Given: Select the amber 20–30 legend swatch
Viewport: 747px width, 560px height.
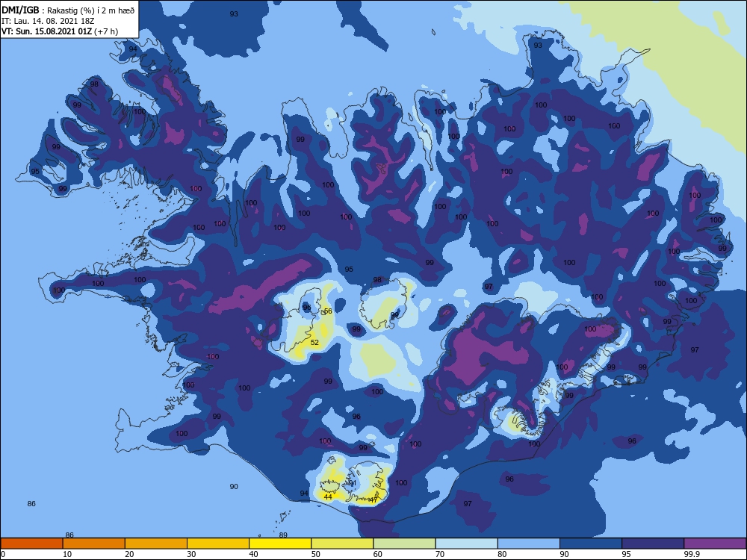Looking at the screenshot, I should coord(156,544).
